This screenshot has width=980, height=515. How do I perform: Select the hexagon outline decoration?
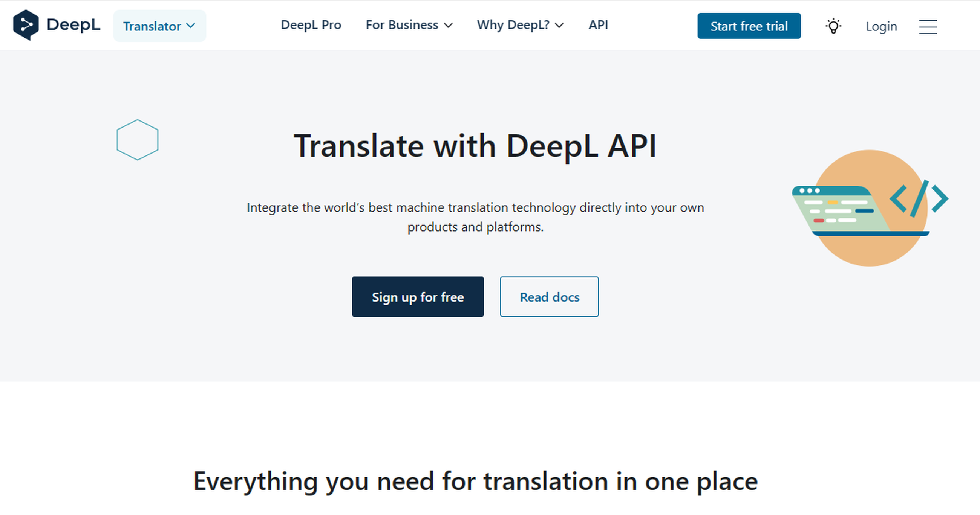click(x=137, y=140)
